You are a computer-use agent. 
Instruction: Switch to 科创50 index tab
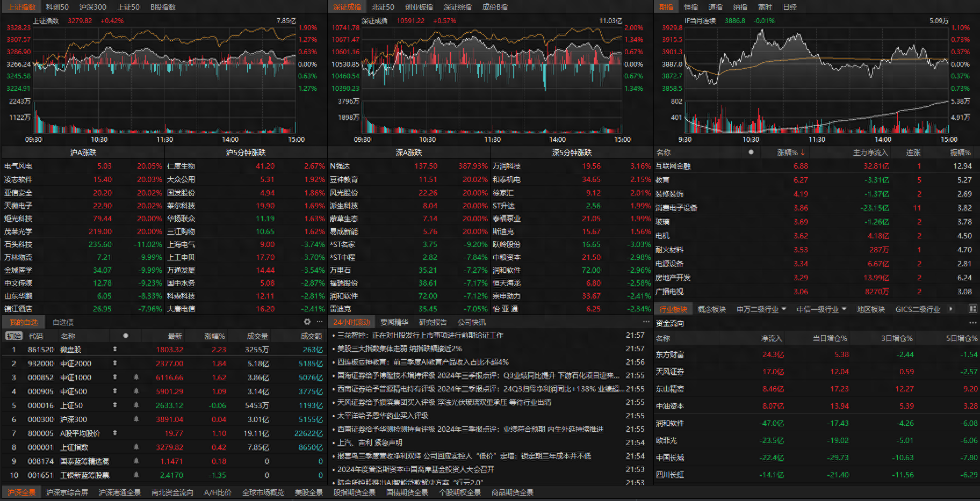(57, 7)
